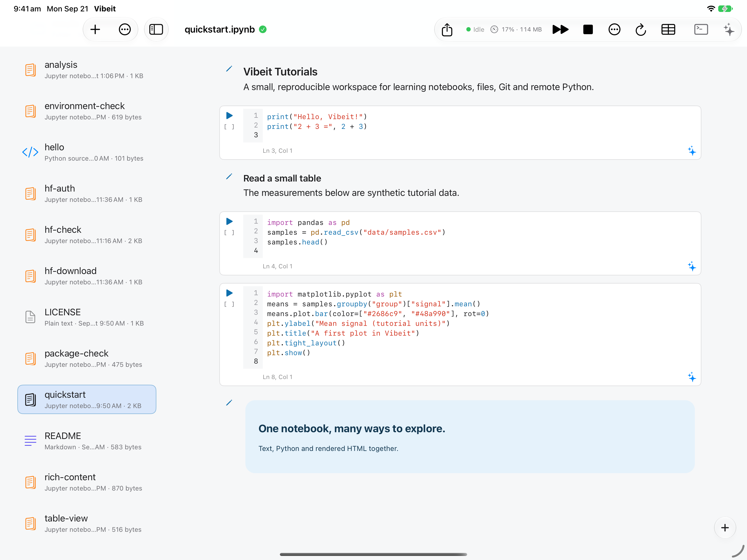Click the Idle kernel status indicator

click(475, 29)
